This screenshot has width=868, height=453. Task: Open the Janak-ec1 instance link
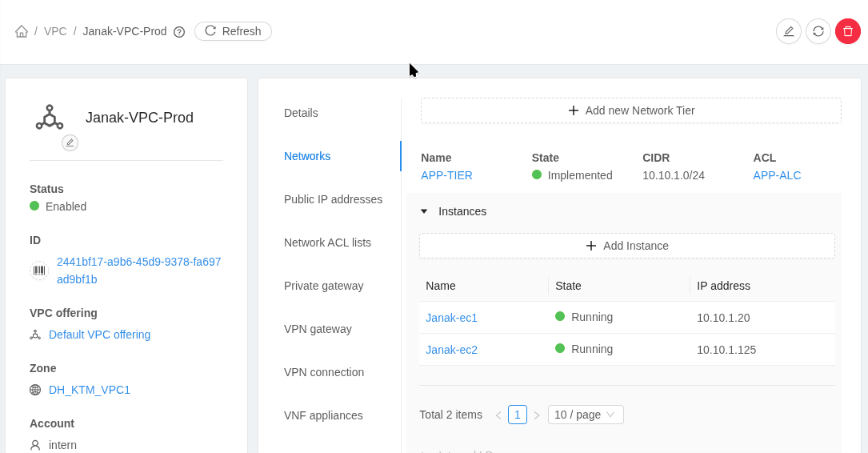451,318
